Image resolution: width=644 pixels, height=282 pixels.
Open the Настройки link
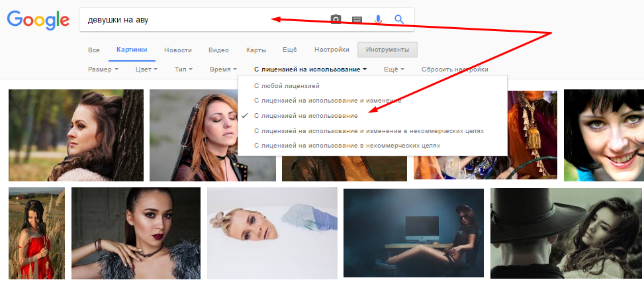pos(332,50)
